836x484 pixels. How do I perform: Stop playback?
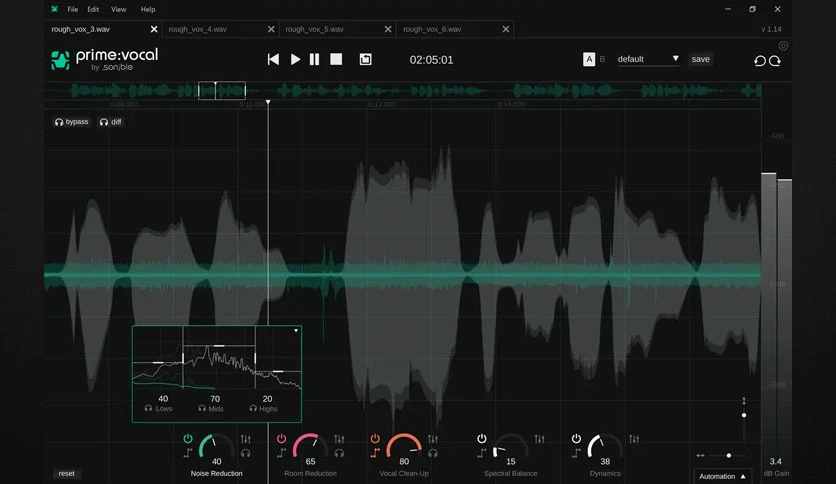[x=336, y=59]
